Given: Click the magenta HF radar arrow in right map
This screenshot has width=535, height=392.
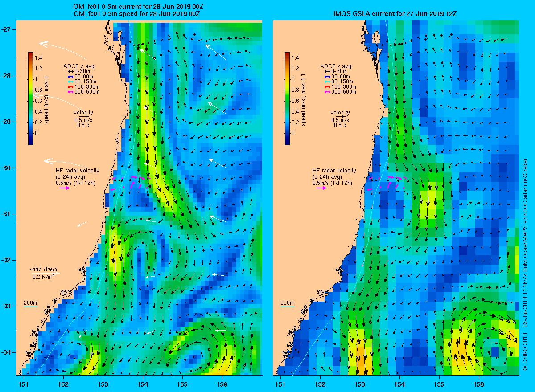Looking at the screenshot, I should tap(321, 188).
